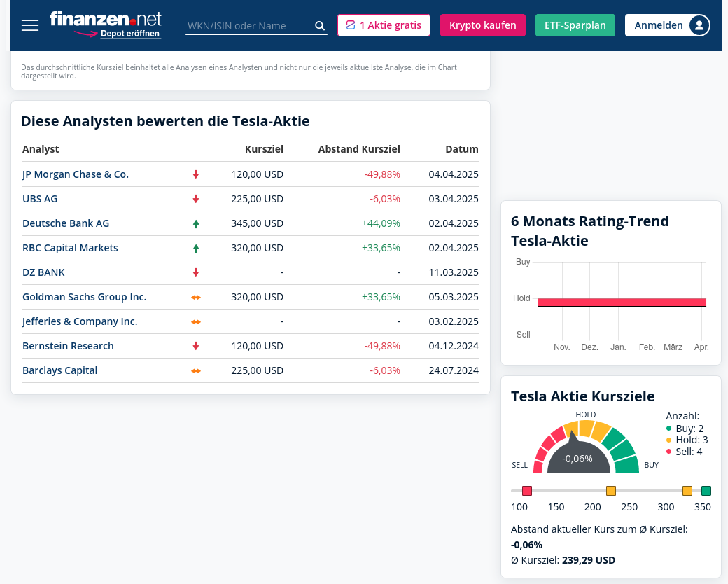Click the search magnifier icon

tap(320, 26)
